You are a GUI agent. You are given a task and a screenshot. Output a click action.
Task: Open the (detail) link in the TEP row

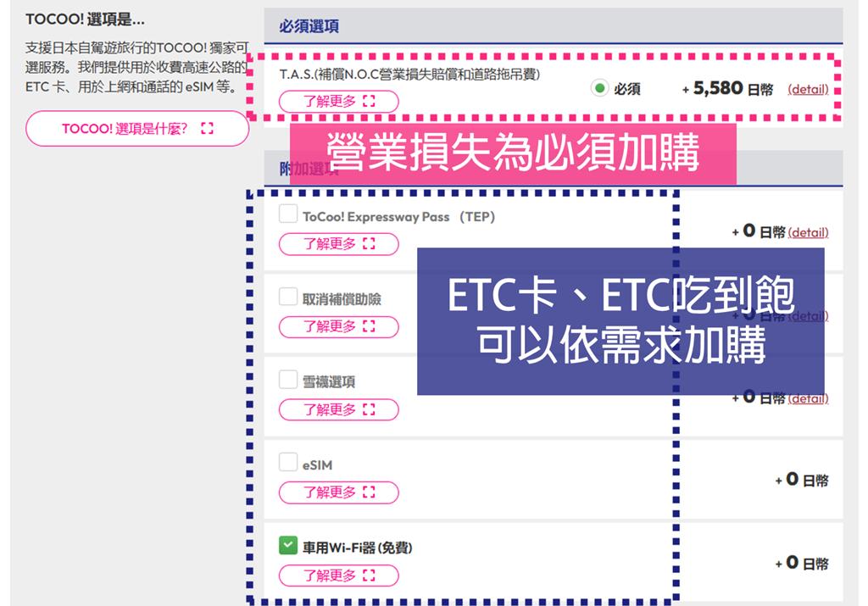pyautogui.click(x=808, y=232)
